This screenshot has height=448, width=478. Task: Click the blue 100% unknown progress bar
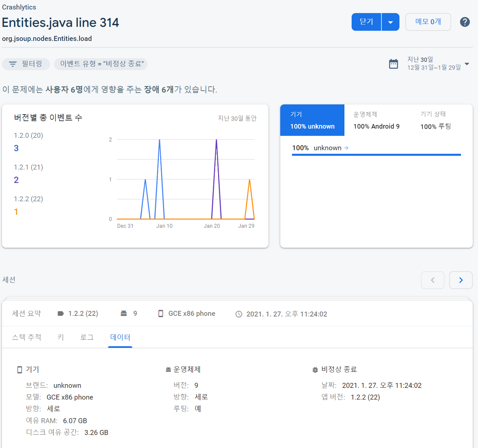(x=376, y=155)
